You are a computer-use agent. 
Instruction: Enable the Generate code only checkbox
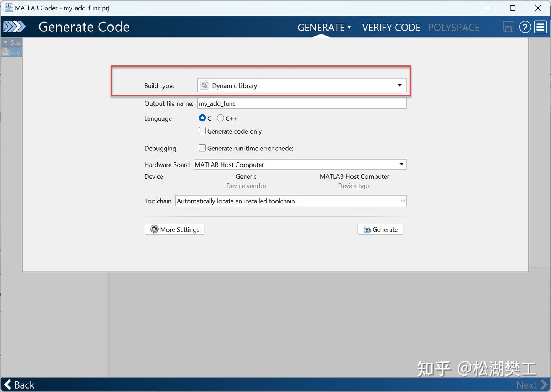[x=202, y=131]
